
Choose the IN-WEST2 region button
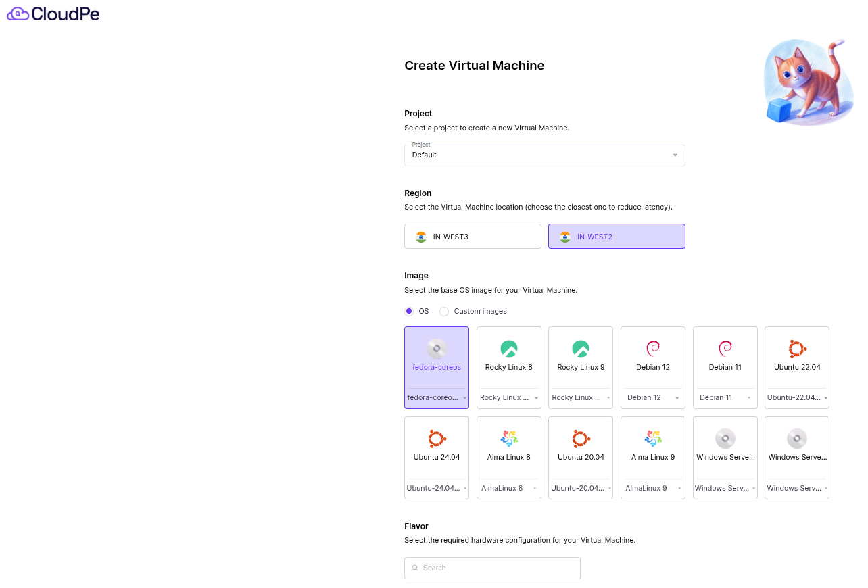pos(617,237)
